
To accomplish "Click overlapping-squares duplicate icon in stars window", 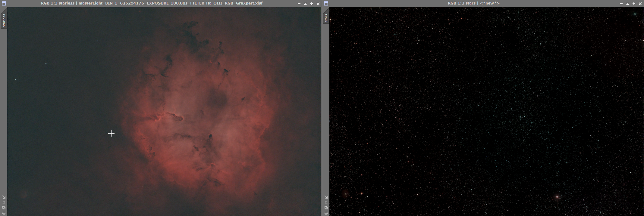I will tap(326, 208).
